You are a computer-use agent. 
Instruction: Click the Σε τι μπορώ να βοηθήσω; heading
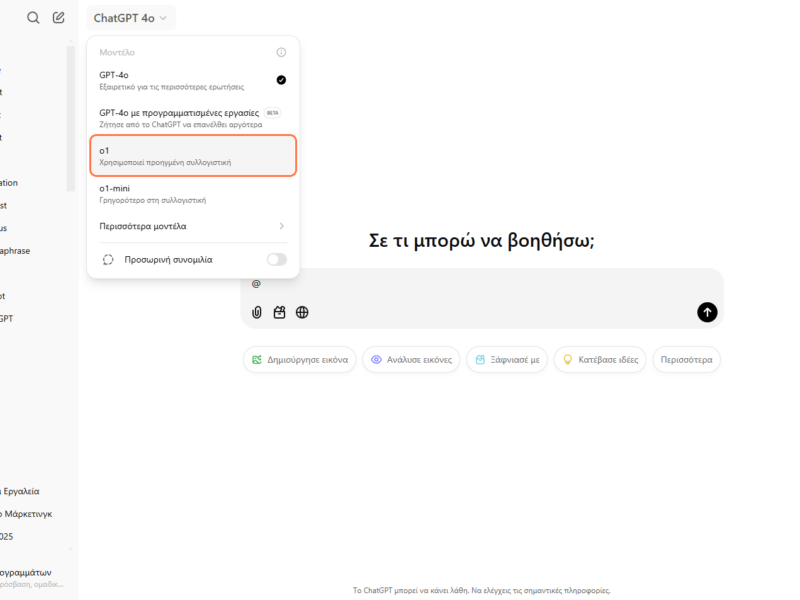point(482,240)
